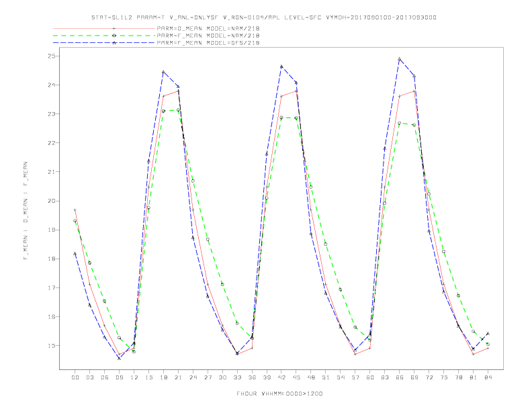The width and height of the screenshot is (532, 411).
Task: Select legend entry PARM=F_MEAN MODEL=GFS/218
Action: coord(208,43)
